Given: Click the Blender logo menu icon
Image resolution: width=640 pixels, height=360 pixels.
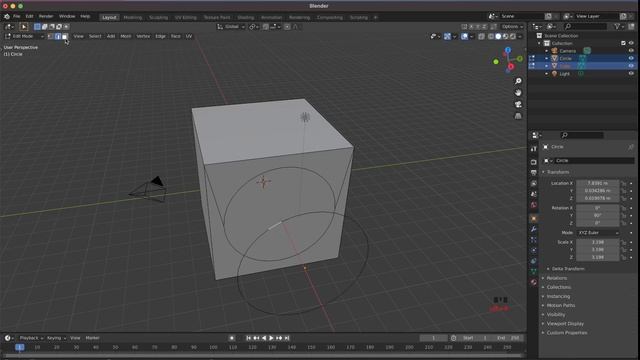Looking at the screenshot, I should 7,16.
